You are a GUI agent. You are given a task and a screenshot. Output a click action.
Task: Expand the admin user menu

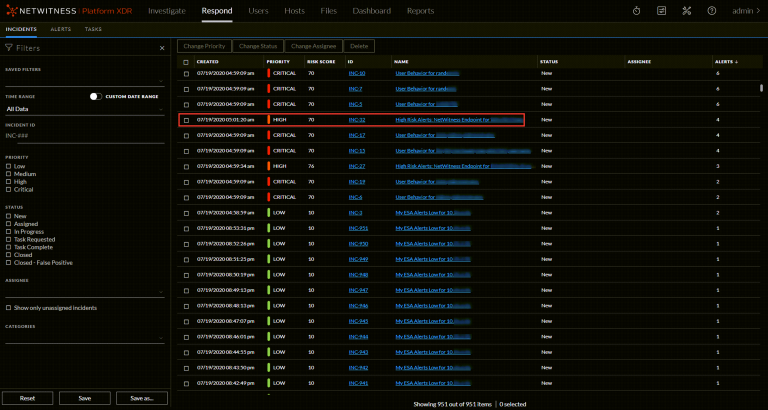tap(744, 11)
